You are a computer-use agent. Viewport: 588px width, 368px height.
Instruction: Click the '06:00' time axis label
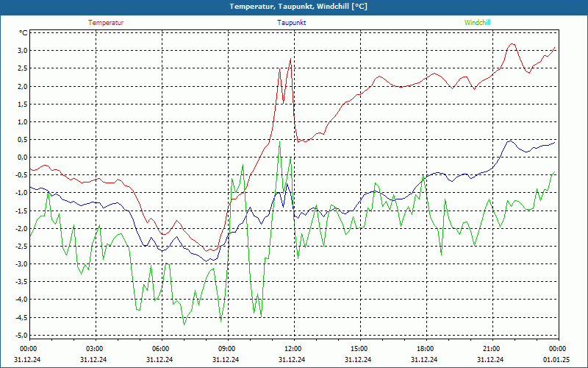[160, 349]
